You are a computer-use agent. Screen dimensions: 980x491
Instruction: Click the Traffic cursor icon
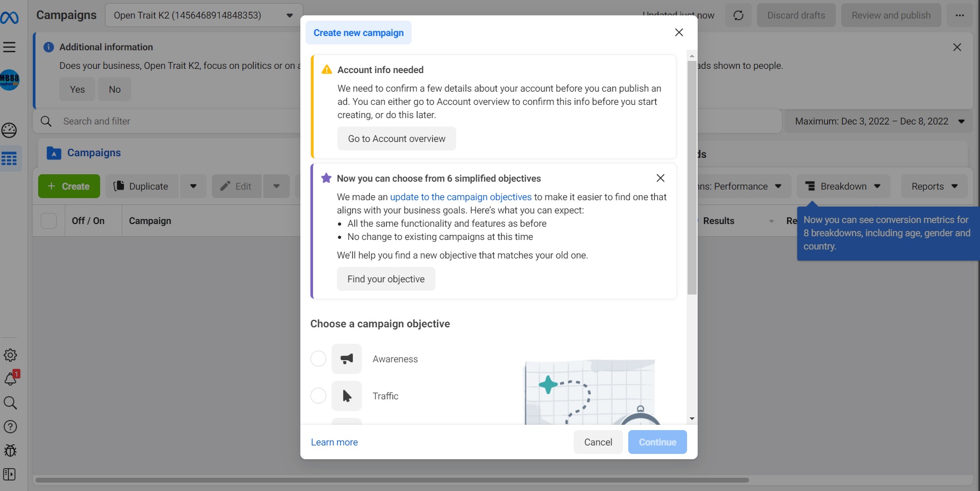coord(346,396)
